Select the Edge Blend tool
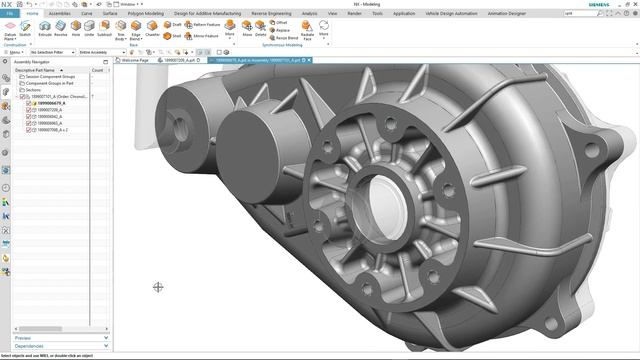The image size is (640, 360). [x=136, y=30]
